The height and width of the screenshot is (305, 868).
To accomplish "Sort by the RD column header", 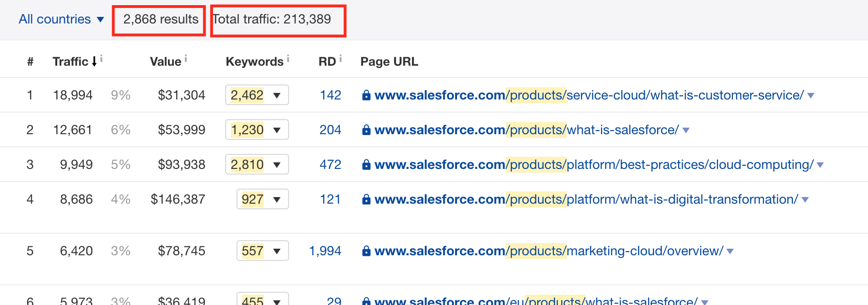I will (327, 61).
